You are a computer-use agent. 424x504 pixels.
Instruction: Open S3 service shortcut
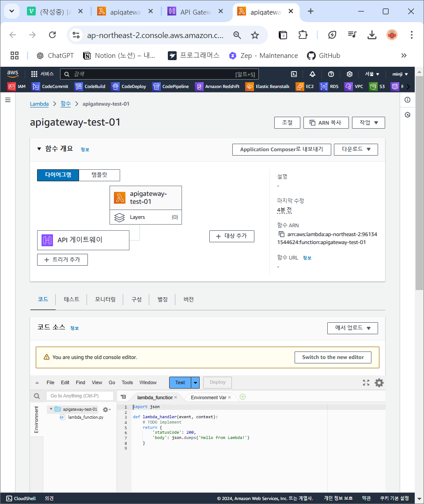(377, 87)
